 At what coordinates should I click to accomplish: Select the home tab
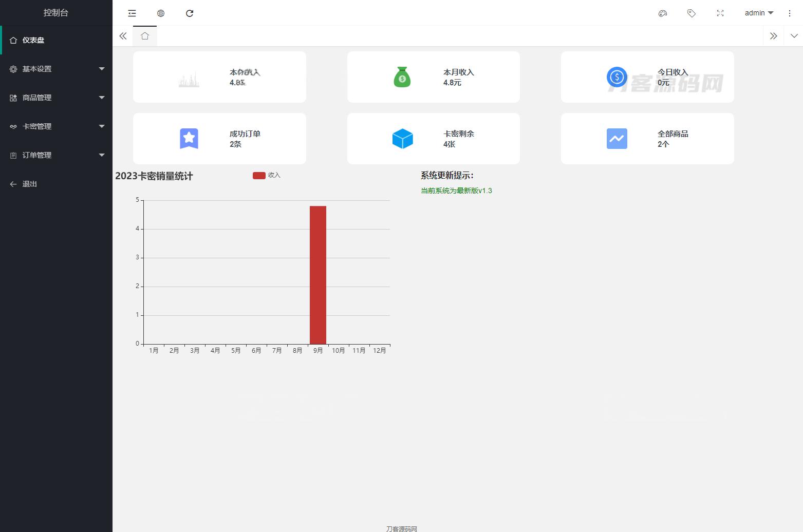(145, 36)
